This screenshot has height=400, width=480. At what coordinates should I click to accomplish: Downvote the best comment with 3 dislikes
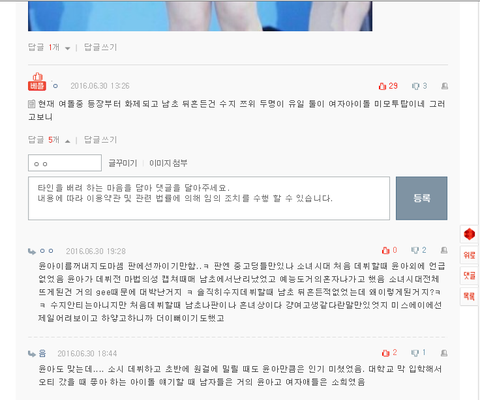point(419,86)
